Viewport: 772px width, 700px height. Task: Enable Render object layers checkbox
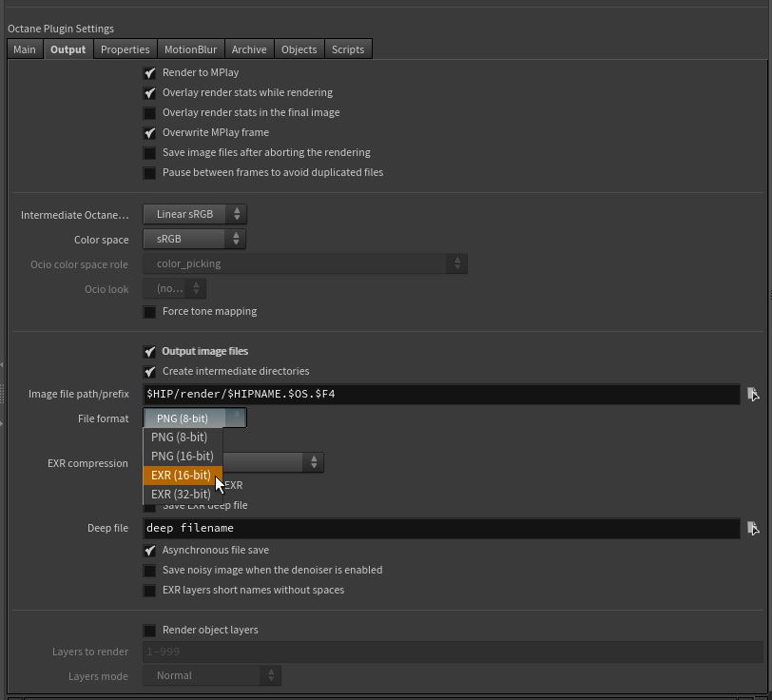coord(150,631)
